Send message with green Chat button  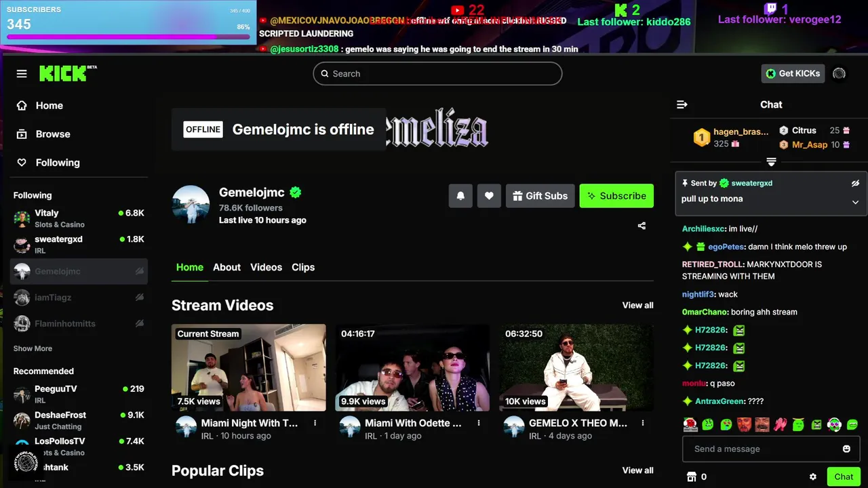(844, 476)
